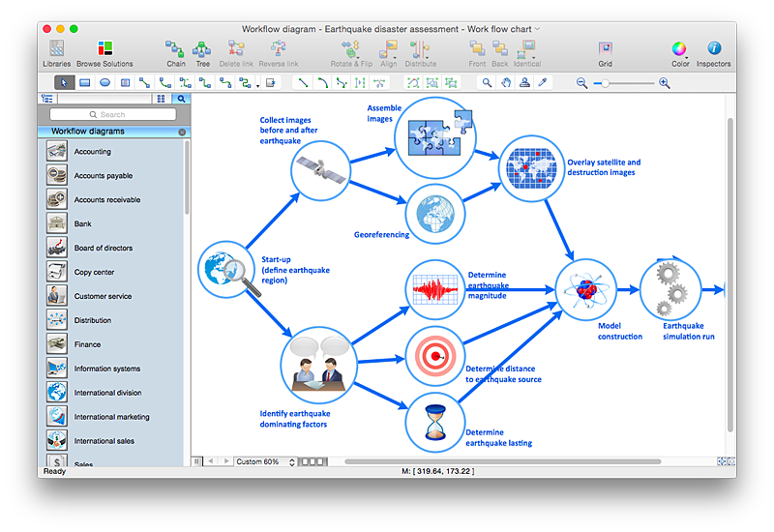Open the Custom 60% zoom selector
The image size is (774, 532).
point(265,462)
